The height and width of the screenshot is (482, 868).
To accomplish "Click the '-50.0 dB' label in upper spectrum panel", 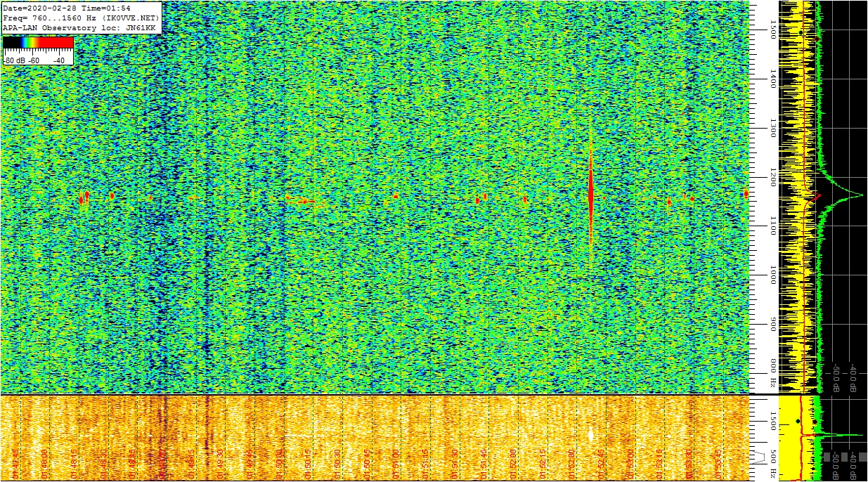I will tap(836, 377).
